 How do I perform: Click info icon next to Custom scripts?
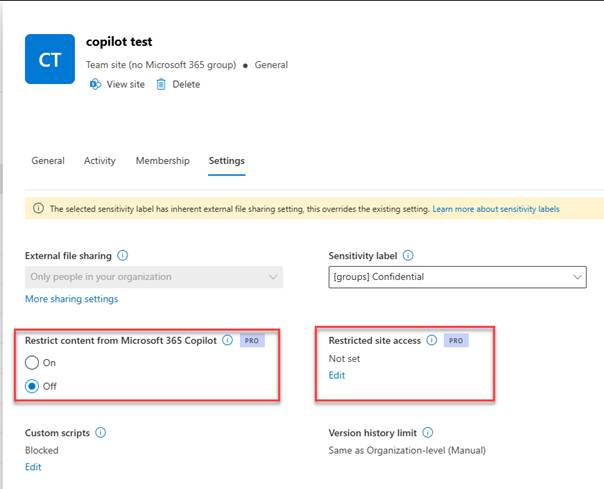click(101, 433)
